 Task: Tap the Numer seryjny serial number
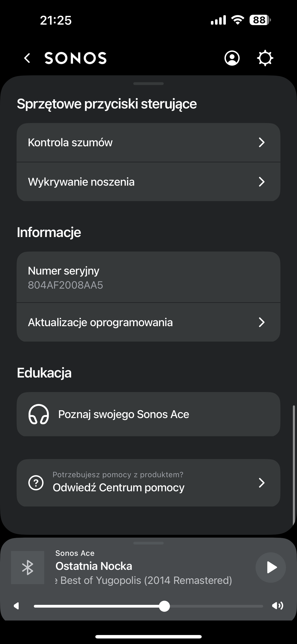click(65, 285)
